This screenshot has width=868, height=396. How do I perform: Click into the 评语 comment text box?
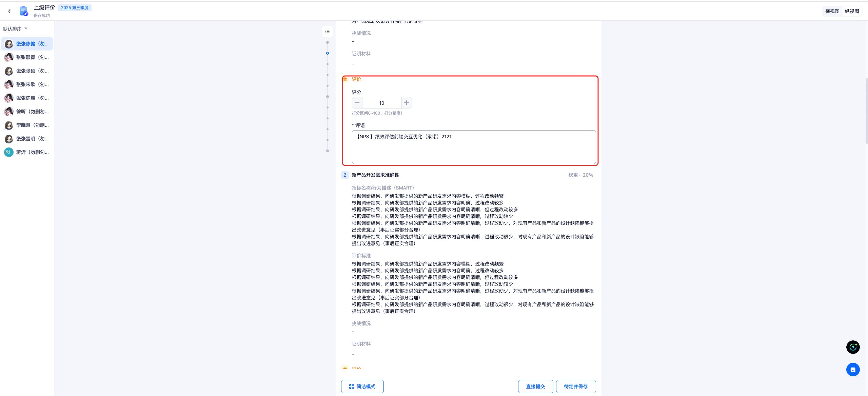click(x=474, y=147)
